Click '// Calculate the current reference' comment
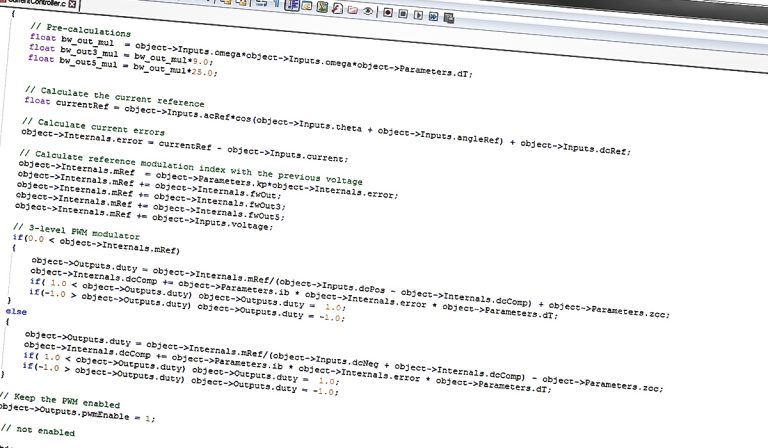 point(114,96)
